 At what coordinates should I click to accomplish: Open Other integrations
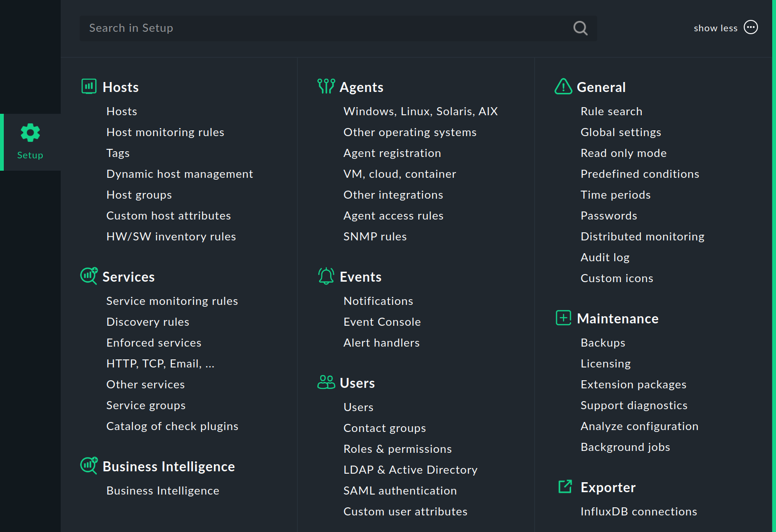point(394,195)
